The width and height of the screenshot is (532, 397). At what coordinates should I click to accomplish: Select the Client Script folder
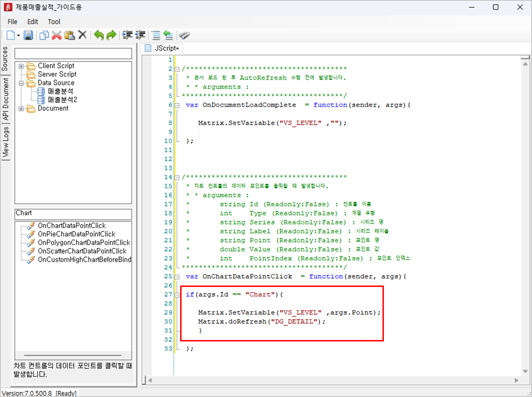coord(56,66)
